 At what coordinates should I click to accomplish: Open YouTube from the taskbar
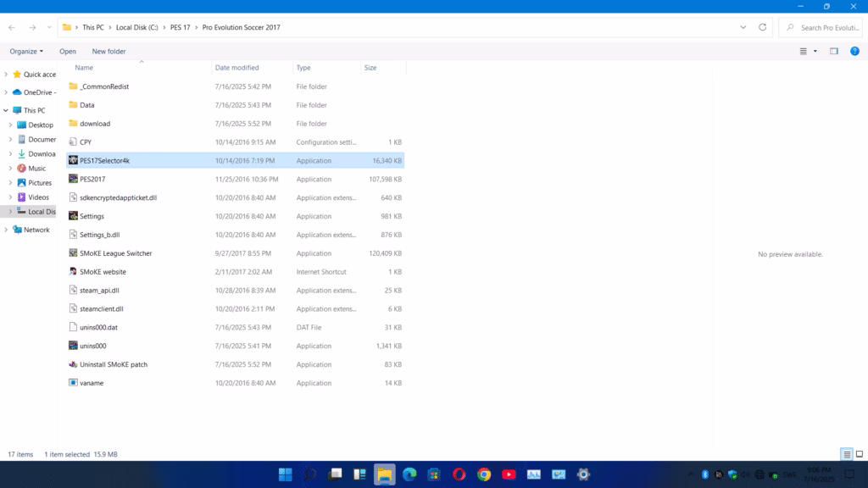[509, 474]
